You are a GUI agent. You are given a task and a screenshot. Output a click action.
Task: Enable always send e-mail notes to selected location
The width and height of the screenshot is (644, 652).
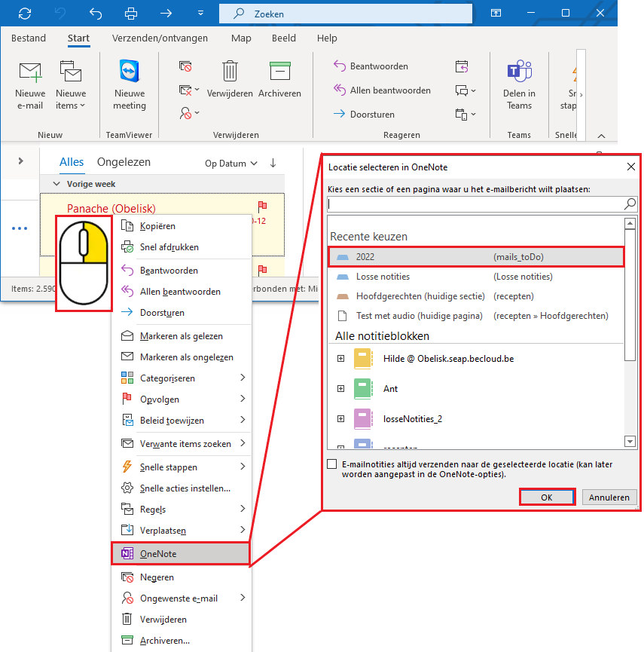tap(332, 464)
